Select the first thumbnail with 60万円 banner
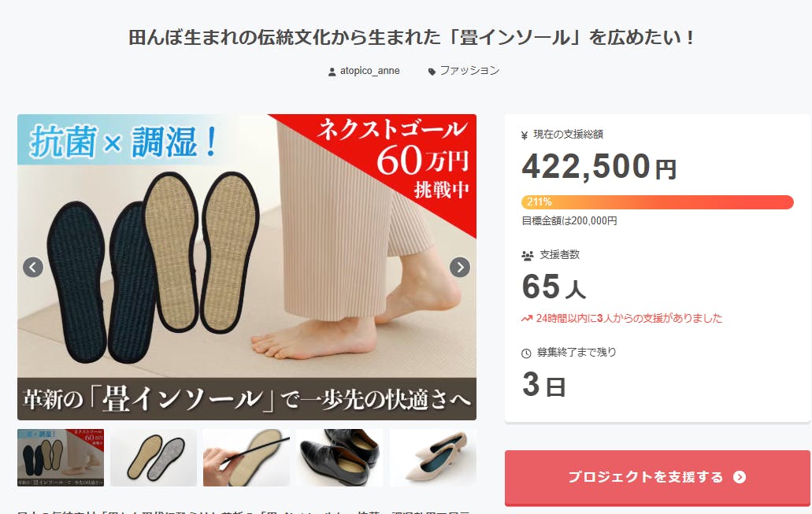This screenshot has width=812, height=514. [x=61, y=457]
